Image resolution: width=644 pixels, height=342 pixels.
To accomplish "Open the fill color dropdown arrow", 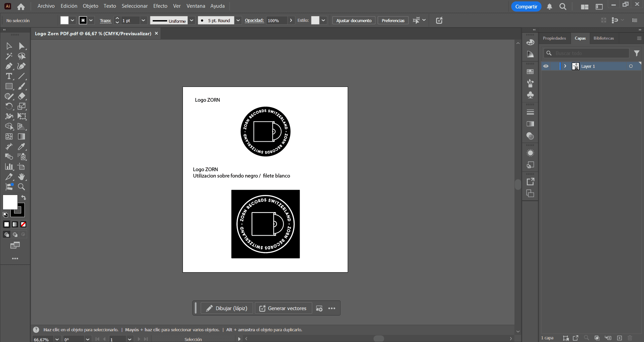I will pyautogui.click(x=72, y=20).
